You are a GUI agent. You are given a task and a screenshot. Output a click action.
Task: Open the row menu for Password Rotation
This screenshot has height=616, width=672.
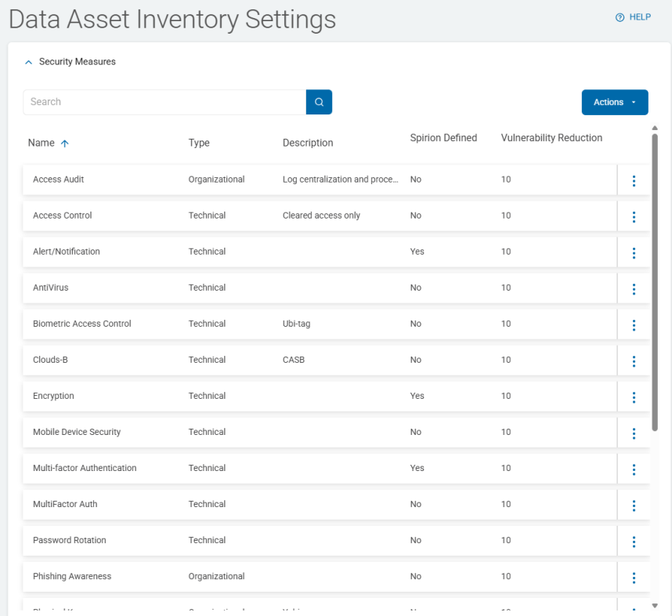click(634, 541)
